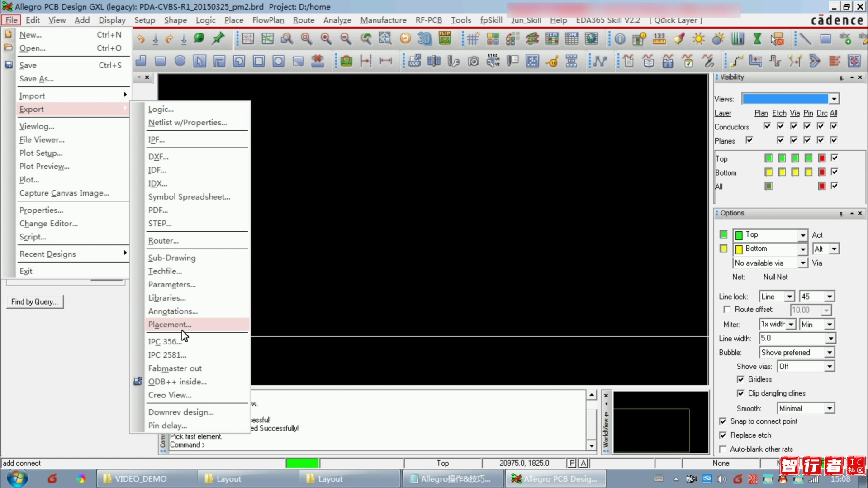
Task: Open the Windows Start button
Action: tap(17, 478)
